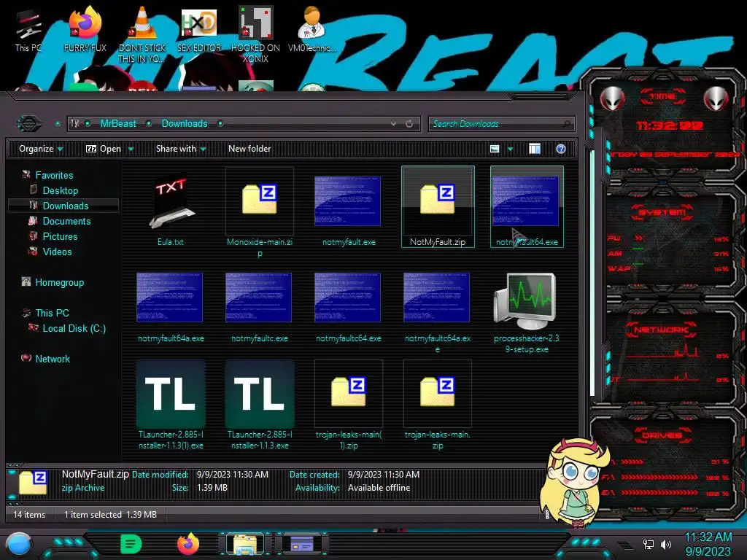
Task: Click the Explorer vertical scrollbar
Action: pyautogui.click(x=592, y=273)
